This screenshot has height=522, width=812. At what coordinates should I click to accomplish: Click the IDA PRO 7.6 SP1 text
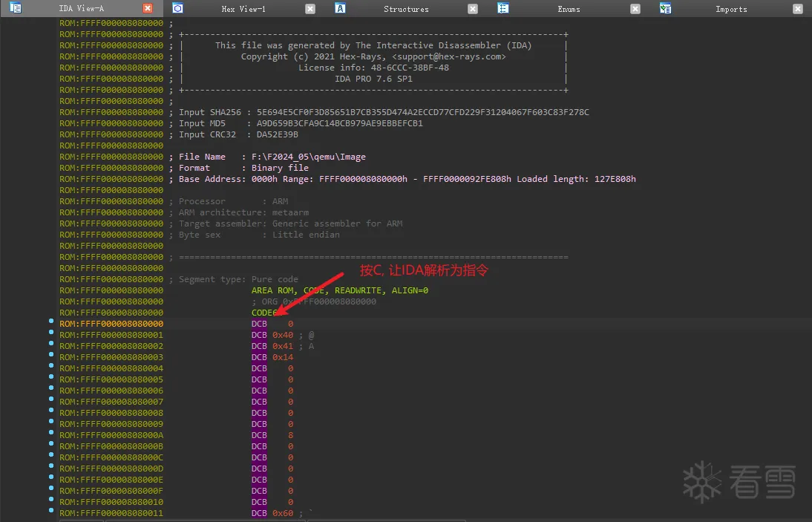tap(373, 79)
